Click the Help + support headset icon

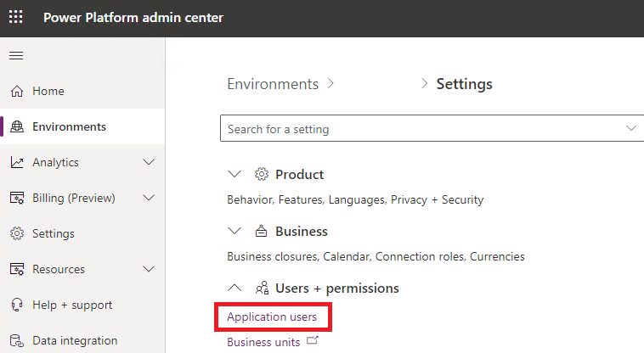click(17, 305)
